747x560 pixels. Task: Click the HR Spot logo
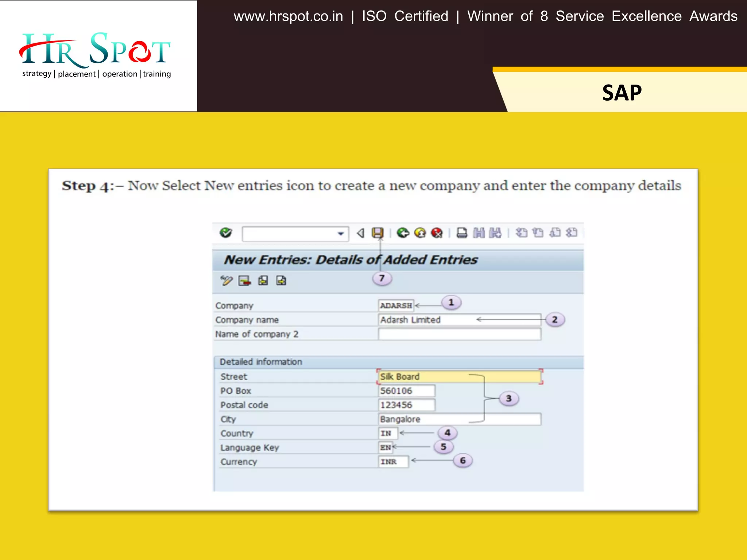(96, 55)
